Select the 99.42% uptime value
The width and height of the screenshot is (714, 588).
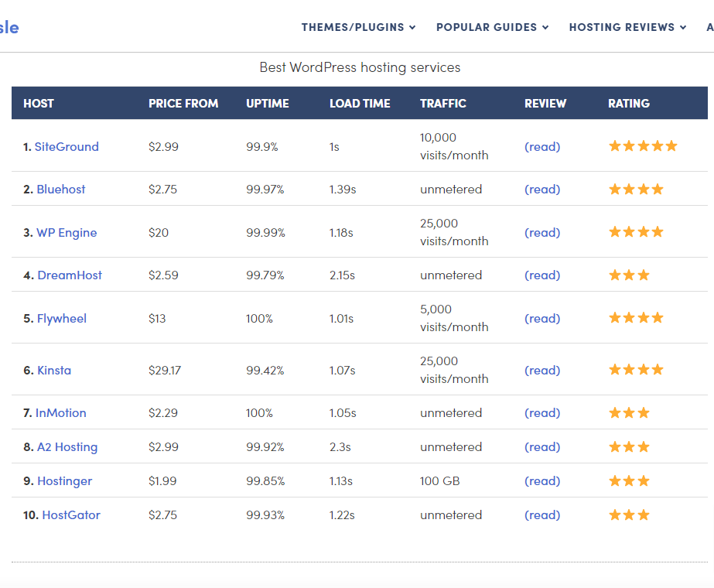[x=265, y=371]
